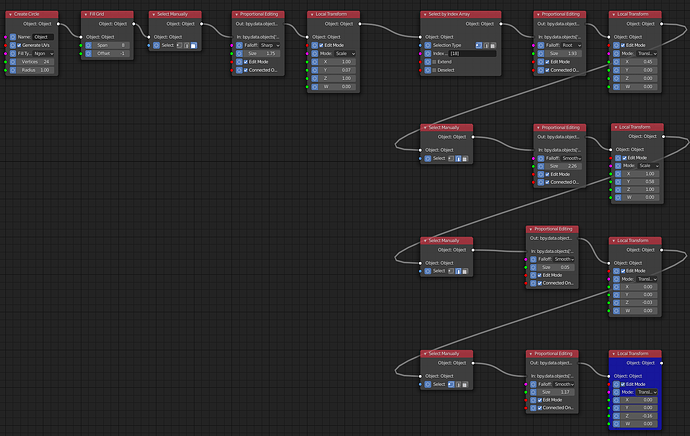Click socket icon beside Index array field
Viewport: 690px width, 436px height.
pos(428,54)
